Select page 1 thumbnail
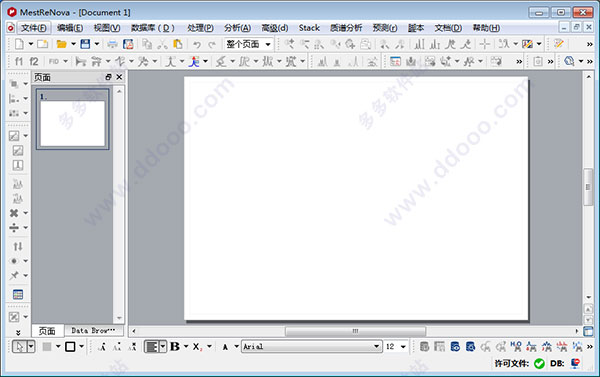The image size is (600, 377). click(73, 119)
